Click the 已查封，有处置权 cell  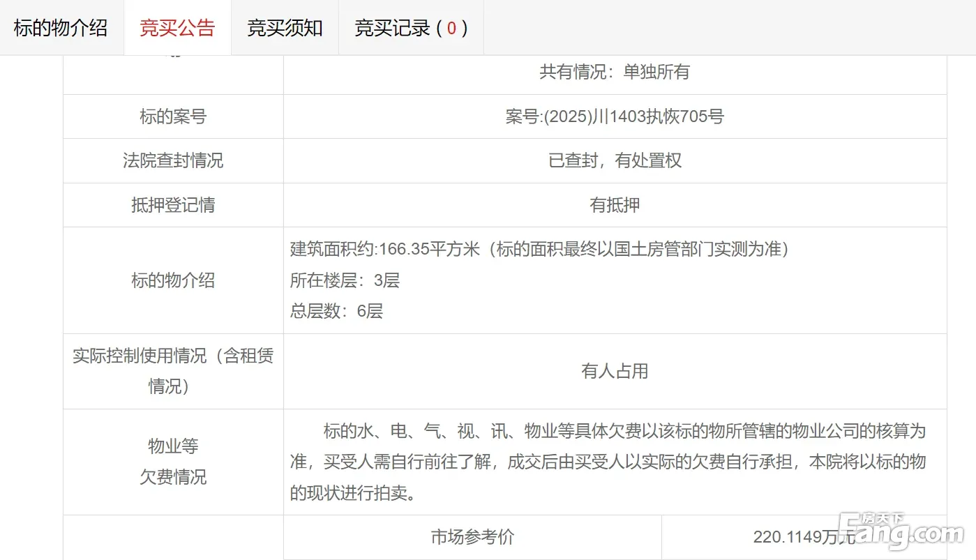(614, 160)
